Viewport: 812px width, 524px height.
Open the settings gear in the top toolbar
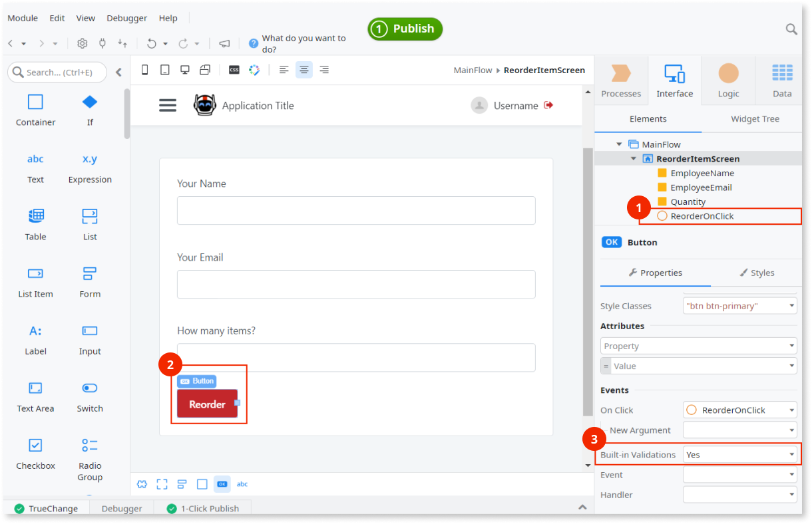(x=81, y=43)
